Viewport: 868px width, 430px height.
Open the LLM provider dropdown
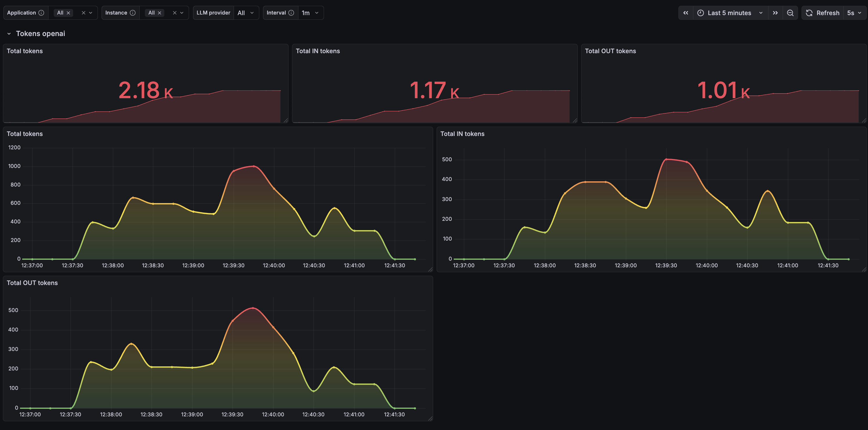click(x=246, y=13)
